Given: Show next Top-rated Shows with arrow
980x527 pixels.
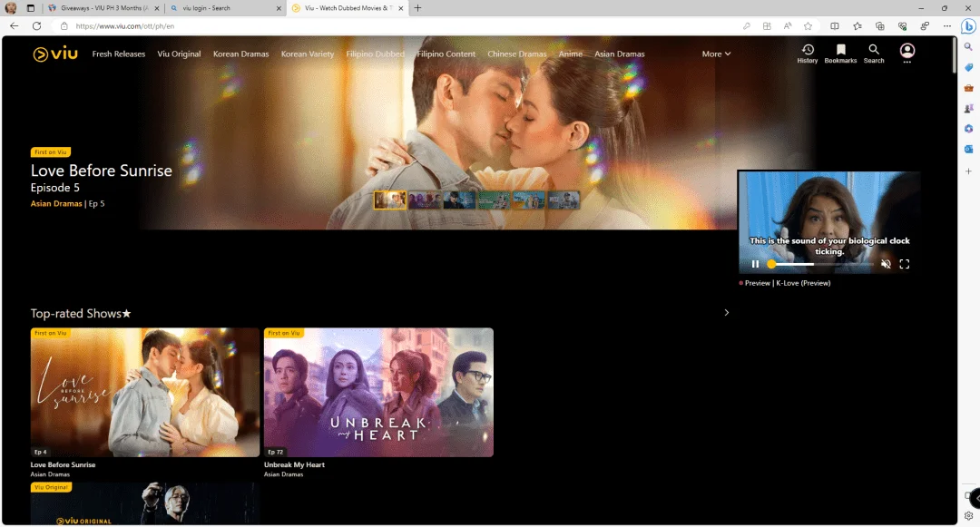Looking at the screenshot, I should [726, 312].
